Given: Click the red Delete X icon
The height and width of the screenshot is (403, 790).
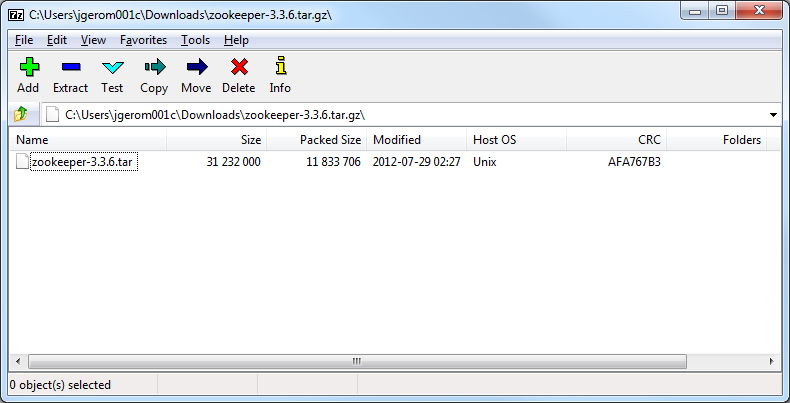Looking at the screenshot, I should [x=239, y=66].
